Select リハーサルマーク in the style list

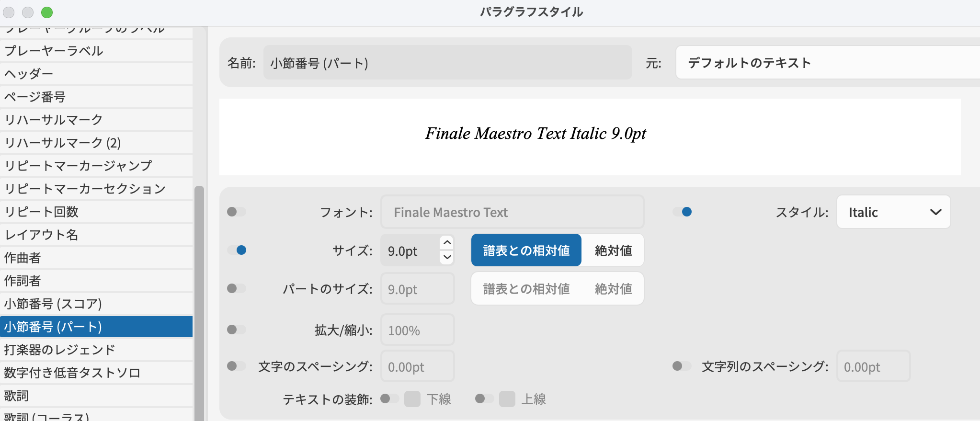click(x=96, y=119)
